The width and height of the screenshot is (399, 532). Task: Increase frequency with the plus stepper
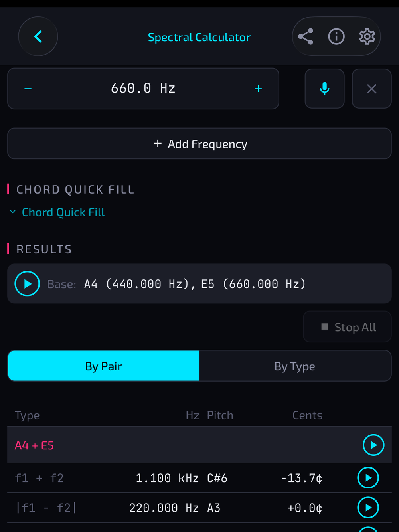point(259,89)
